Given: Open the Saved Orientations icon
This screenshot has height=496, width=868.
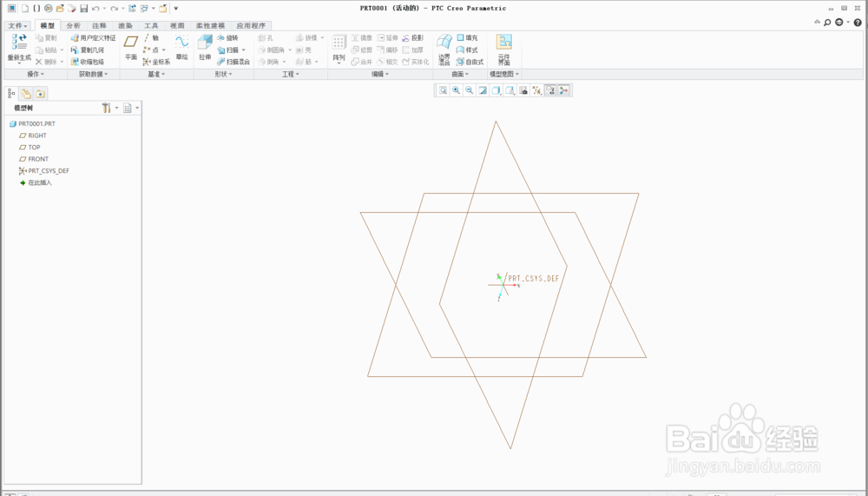Looking at the screenshot, I should (510, 90).
